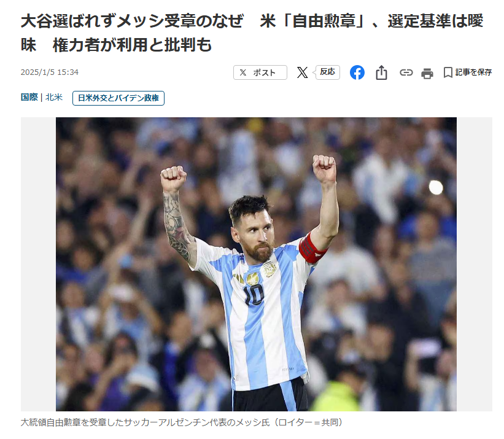The image size is (504, 439).
Task: Select the 記事を保存 label
Action: 473,72
